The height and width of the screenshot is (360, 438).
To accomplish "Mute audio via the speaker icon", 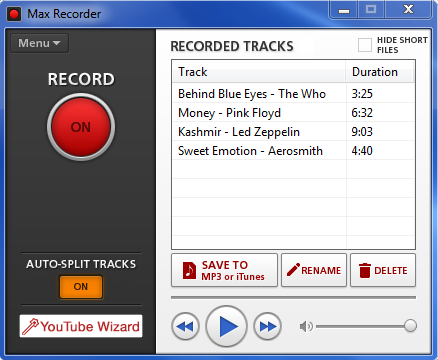I will (306, 327).
